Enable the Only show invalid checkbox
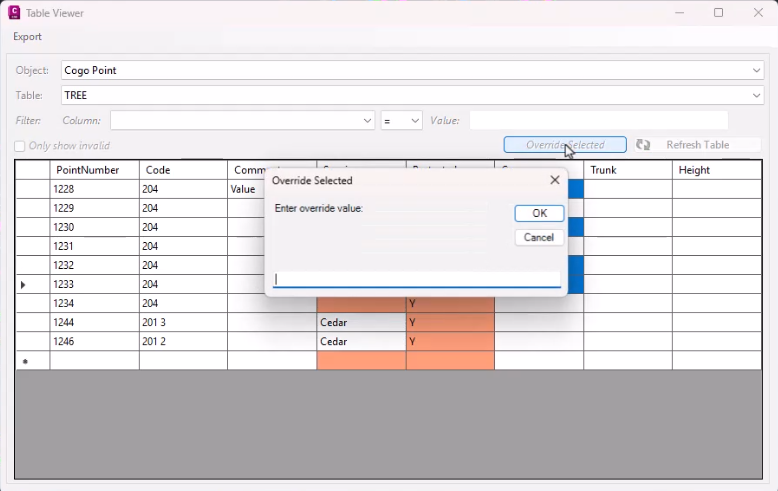Image resolution: width=778 pixels, height=491 pixels. click(x=20, y=146)
